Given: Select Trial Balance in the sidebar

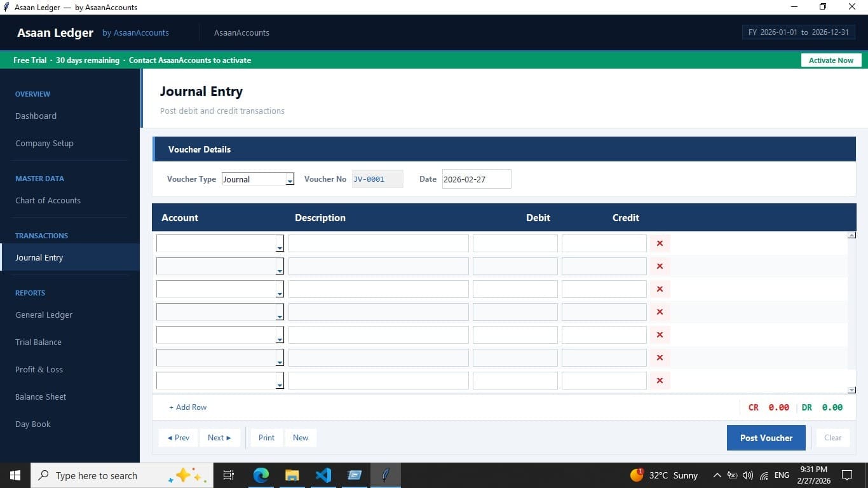Looking at the screenshot, I should (38, 342).
